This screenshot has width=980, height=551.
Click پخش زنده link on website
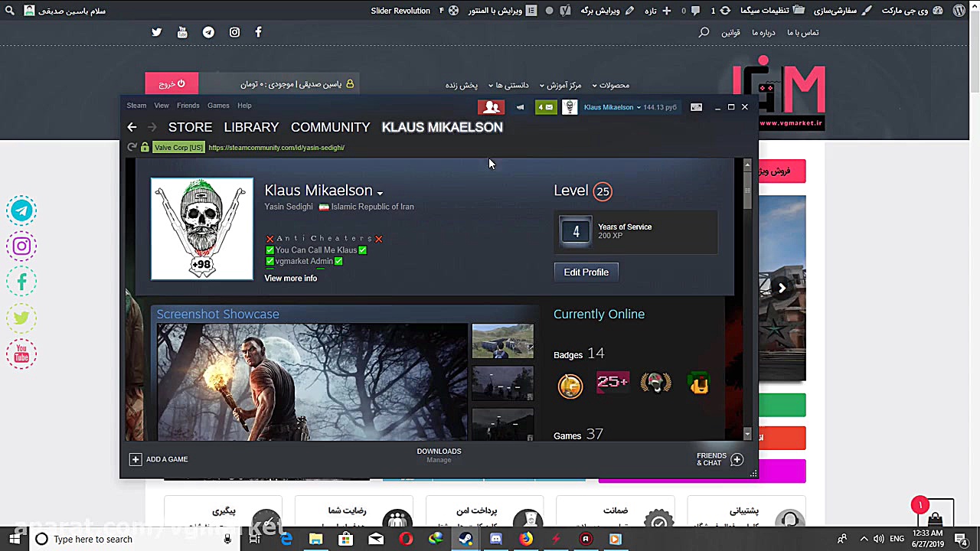pyautogui.click(x=462, y=85)
